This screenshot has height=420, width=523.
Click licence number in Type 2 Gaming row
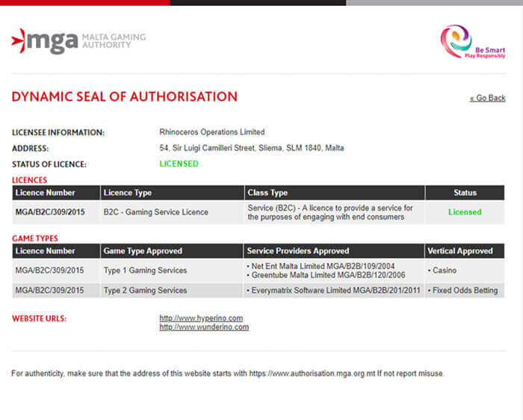pyautogui.click(x=50, y=291)
